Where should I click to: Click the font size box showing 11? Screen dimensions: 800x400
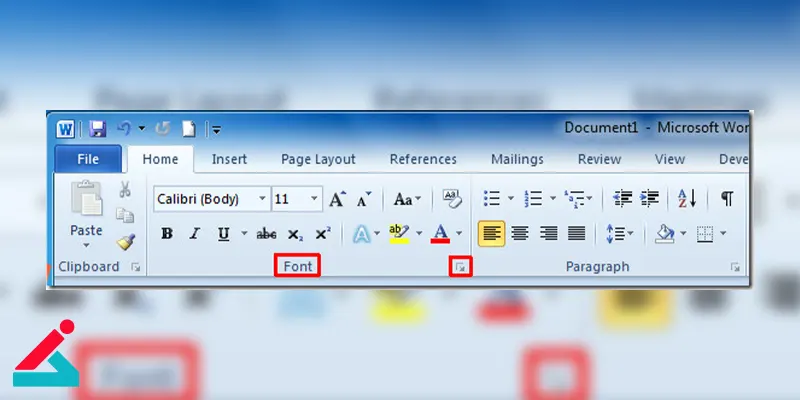pos(290,199)
